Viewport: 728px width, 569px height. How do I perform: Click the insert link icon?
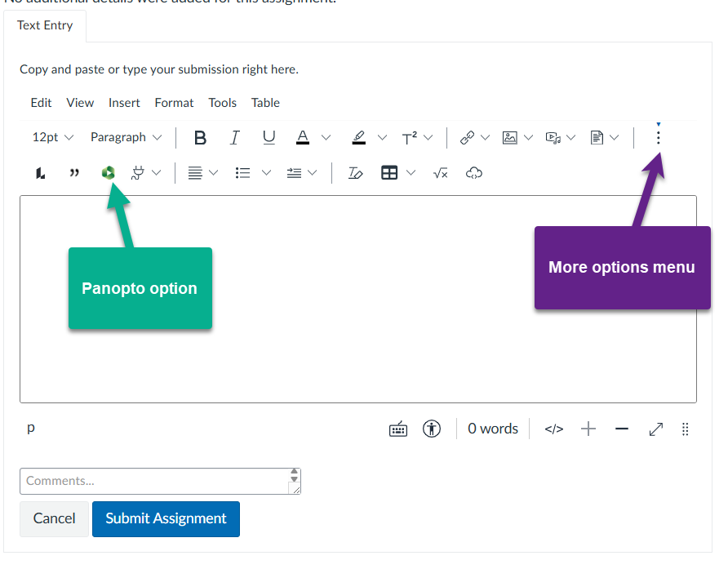[467, 137]
